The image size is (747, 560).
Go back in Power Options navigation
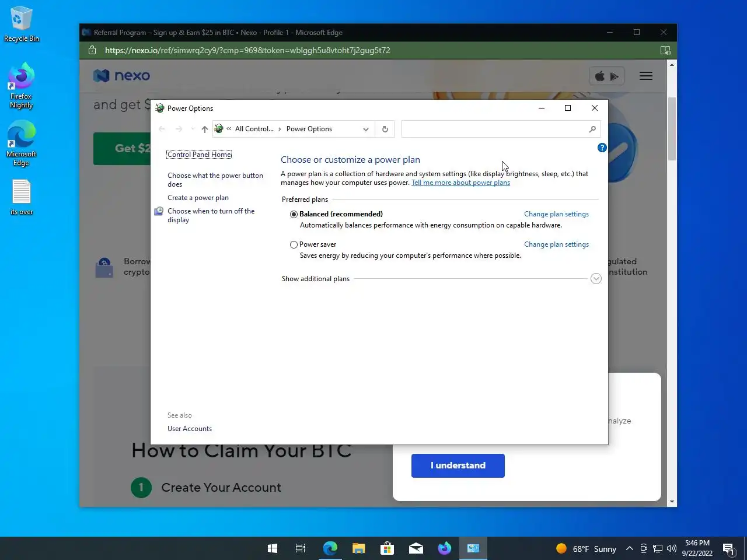[x=162, y=129]
